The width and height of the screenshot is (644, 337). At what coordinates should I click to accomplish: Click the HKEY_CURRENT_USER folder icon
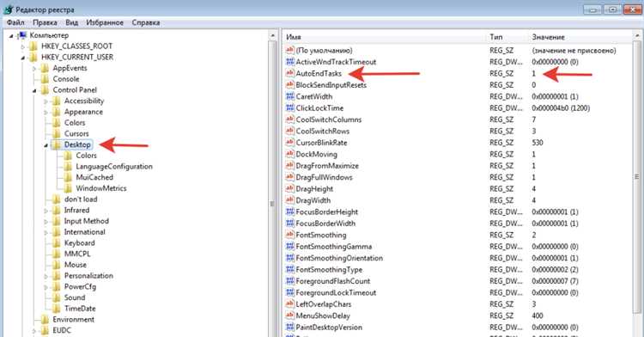(33, 57)
